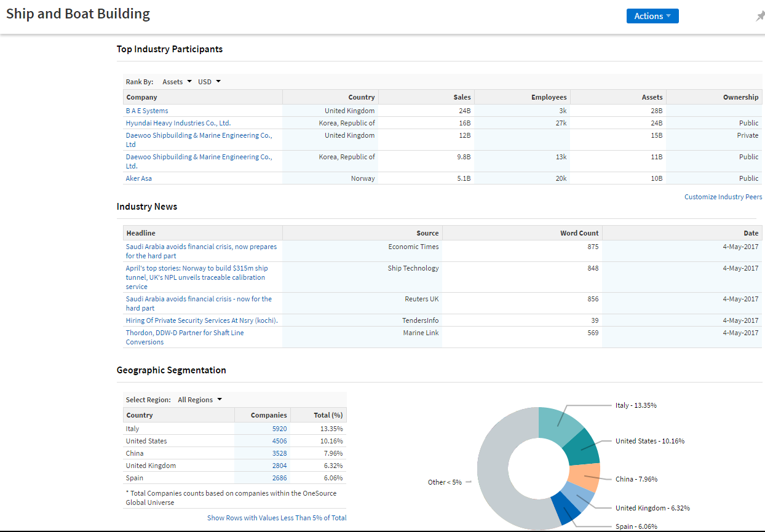Open Hiring Of Private Security Services headline
The height and width of the screenshot is (532, 765).
[202, 320]
